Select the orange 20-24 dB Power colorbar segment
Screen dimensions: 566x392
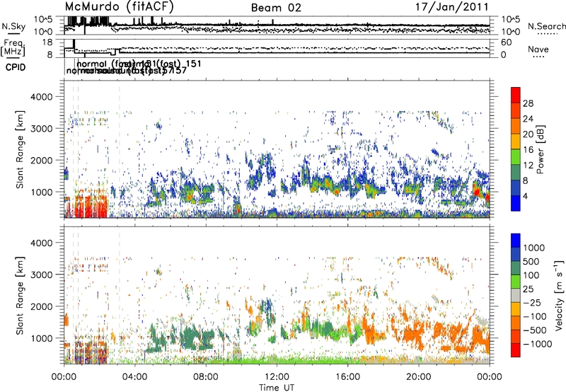click(516, 126)
